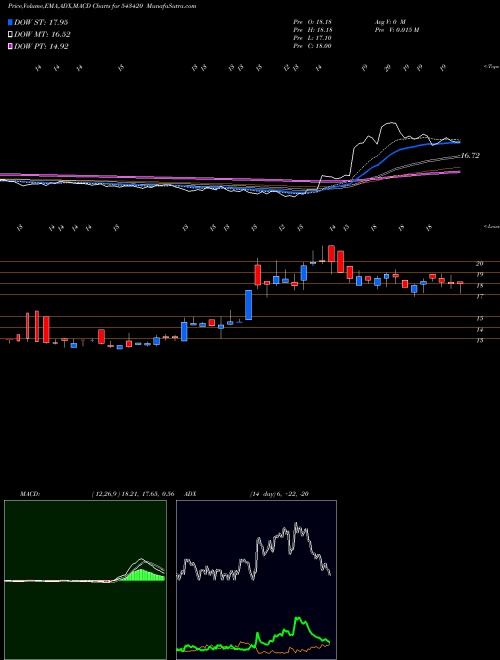
Task: Click the tallest blue candlestick in price chart
Action: 248,305
